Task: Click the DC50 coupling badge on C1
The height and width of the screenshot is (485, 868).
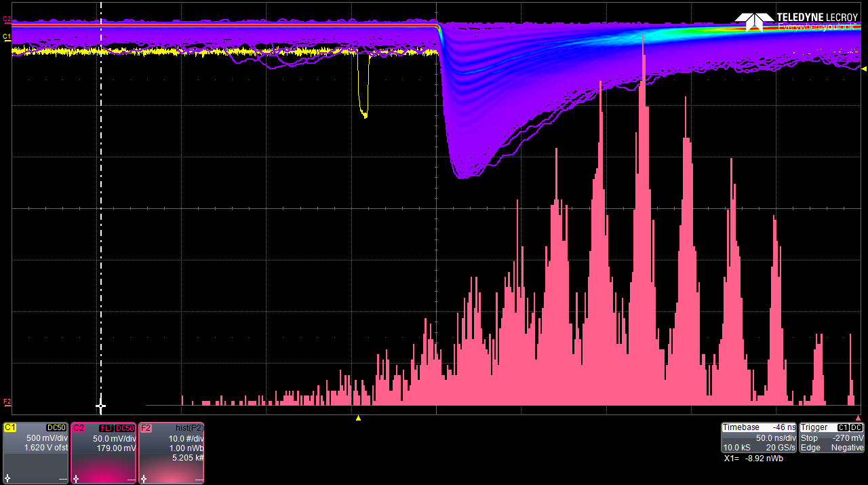Action: [56, 428]
